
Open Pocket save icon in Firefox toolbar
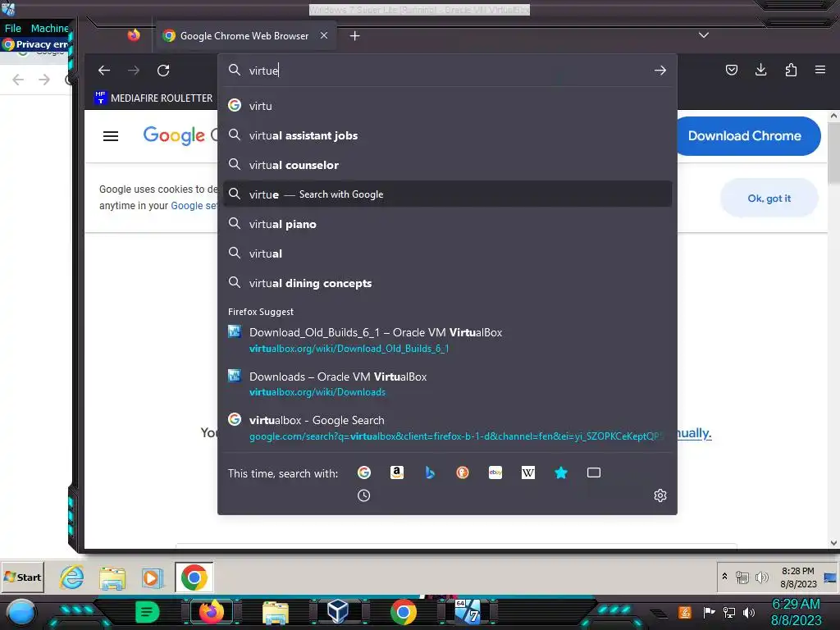732,70
